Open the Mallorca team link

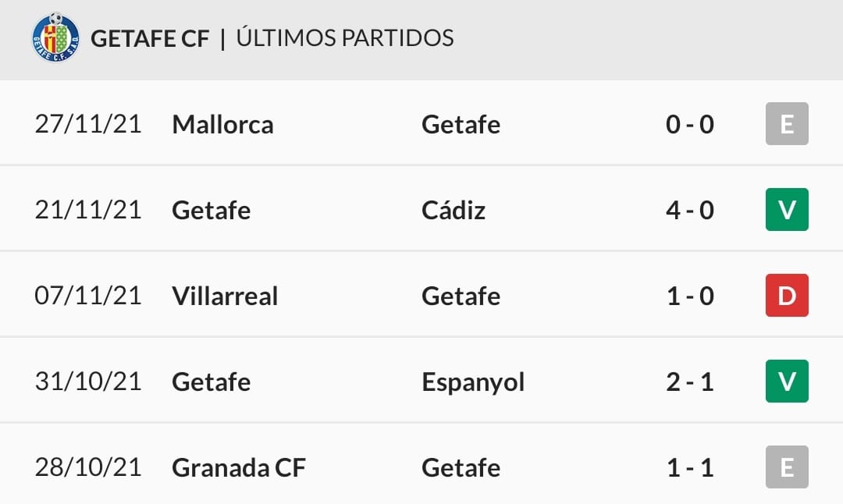pos(222,125)
